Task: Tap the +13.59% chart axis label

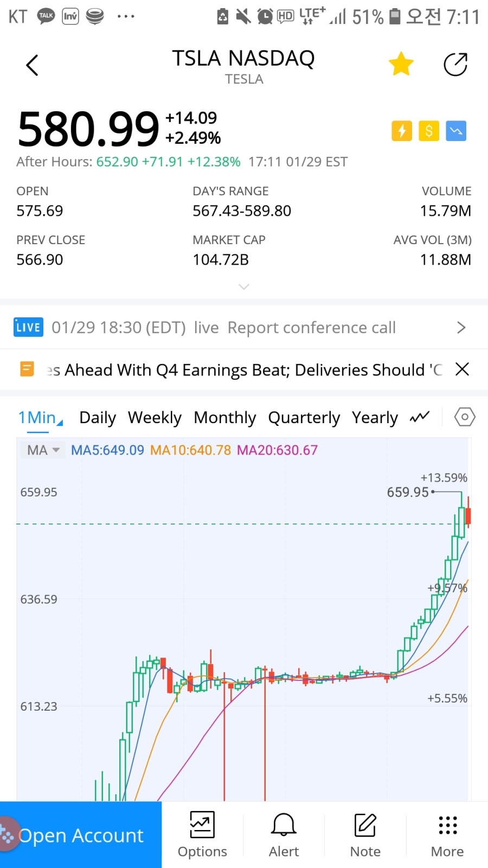Action: pyautogui.click(x=444, y=478)
